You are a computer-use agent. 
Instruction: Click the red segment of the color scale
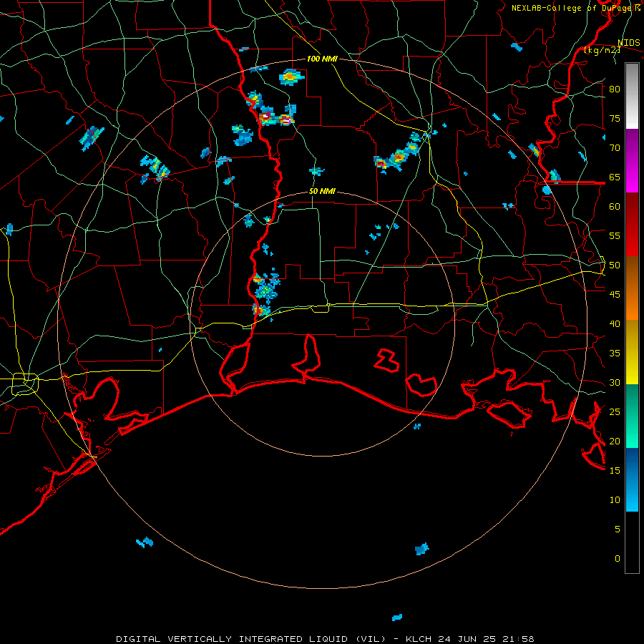point(632,224)
